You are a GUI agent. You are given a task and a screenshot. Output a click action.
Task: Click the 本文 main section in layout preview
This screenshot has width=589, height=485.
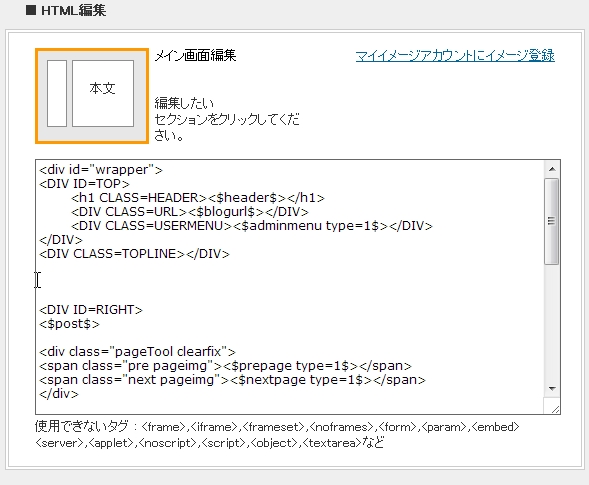tap(103, 93)
